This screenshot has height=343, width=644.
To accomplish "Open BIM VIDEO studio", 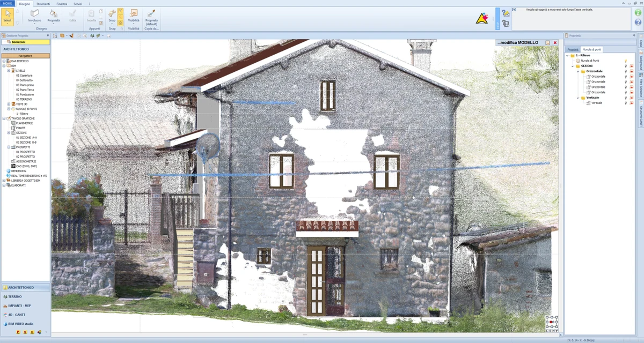I will tap(26, 324).
